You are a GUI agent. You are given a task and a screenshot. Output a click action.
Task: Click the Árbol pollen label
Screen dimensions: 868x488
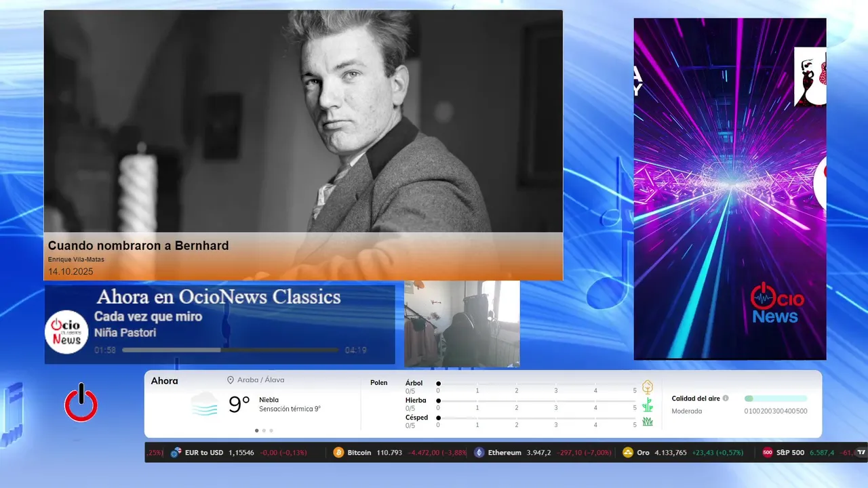[x=414, y=383]
